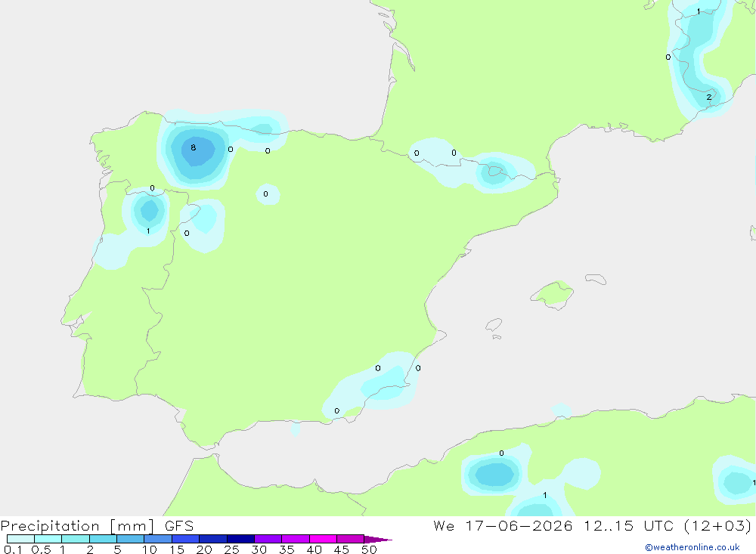This screenshot has width=756, height=554.
Task: Click the Menorca island outline
Action: tap(596, 279)
